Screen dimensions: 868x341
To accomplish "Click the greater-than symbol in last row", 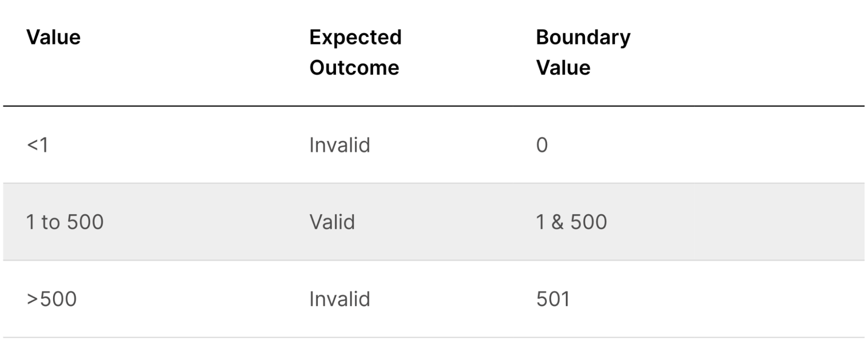I will (x=32, y=299).
